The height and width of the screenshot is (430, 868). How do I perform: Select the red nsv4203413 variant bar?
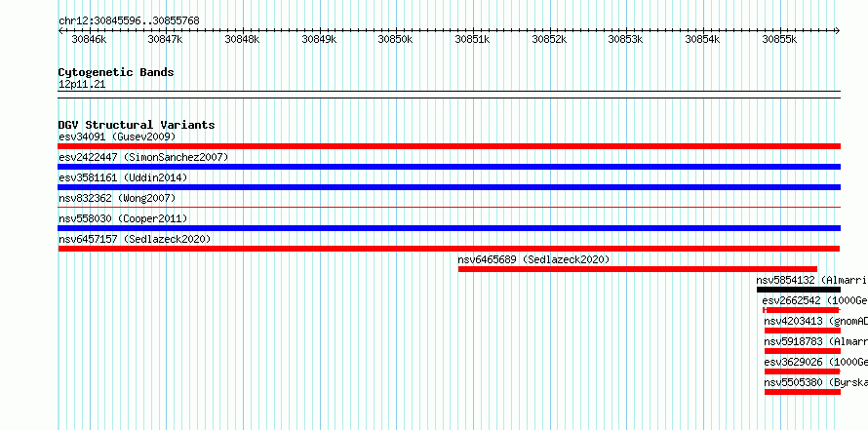coord(803,331)
